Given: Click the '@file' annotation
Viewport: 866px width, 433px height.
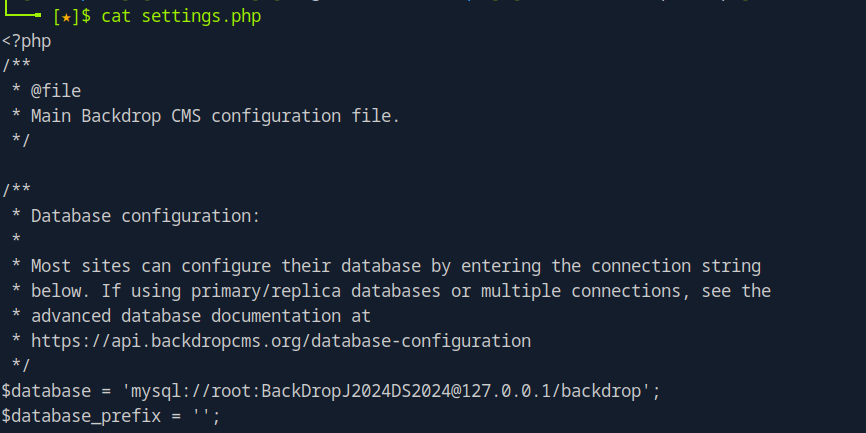Looking at the screenshot, I should coord(56,91).
